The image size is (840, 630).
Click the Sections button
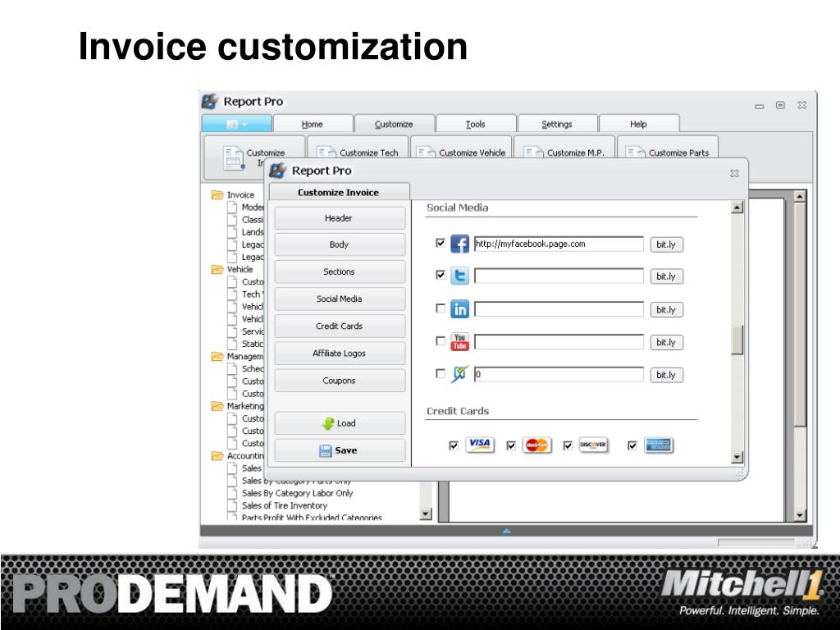340,272
